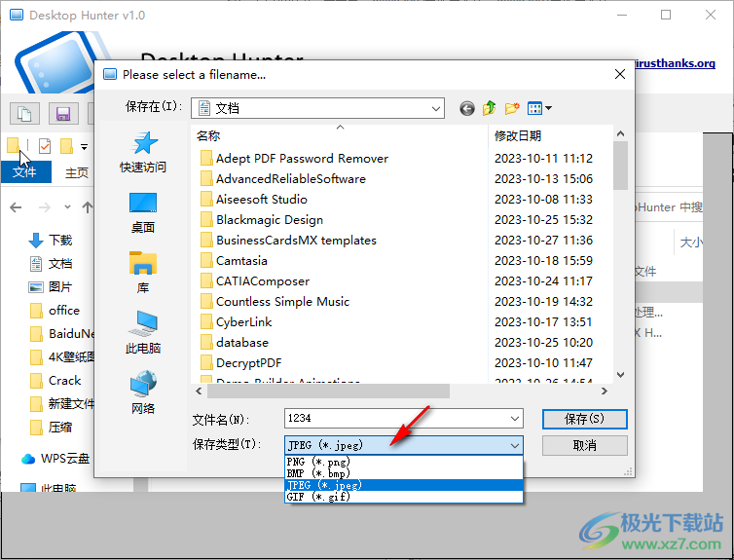This screenshot has height=560, width=734.
Task: Click folder icon next to CyberLink
Action: (206, 322)
